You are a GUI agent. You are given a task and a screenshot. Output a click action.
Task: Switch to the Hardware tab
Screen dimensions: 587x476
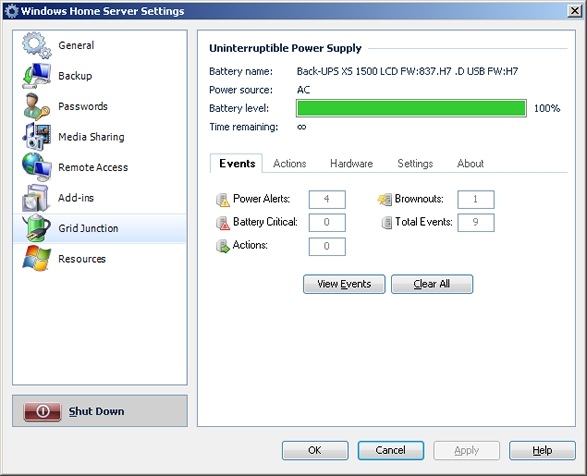352,164
